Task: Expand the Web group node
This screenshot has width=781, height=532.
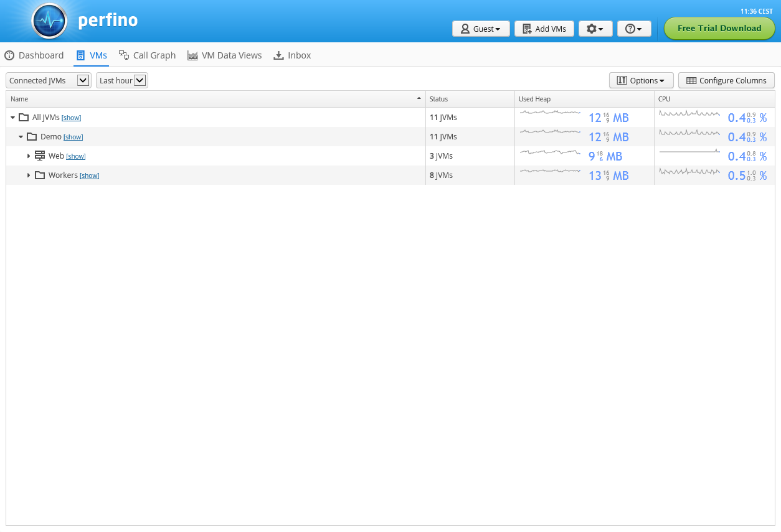Action: coord(29,156)
